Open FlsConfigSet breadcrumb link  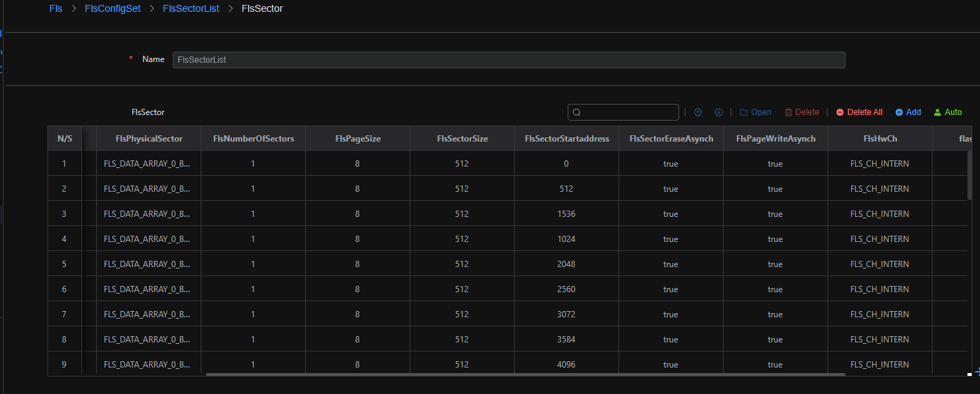[x=111, y=9]
